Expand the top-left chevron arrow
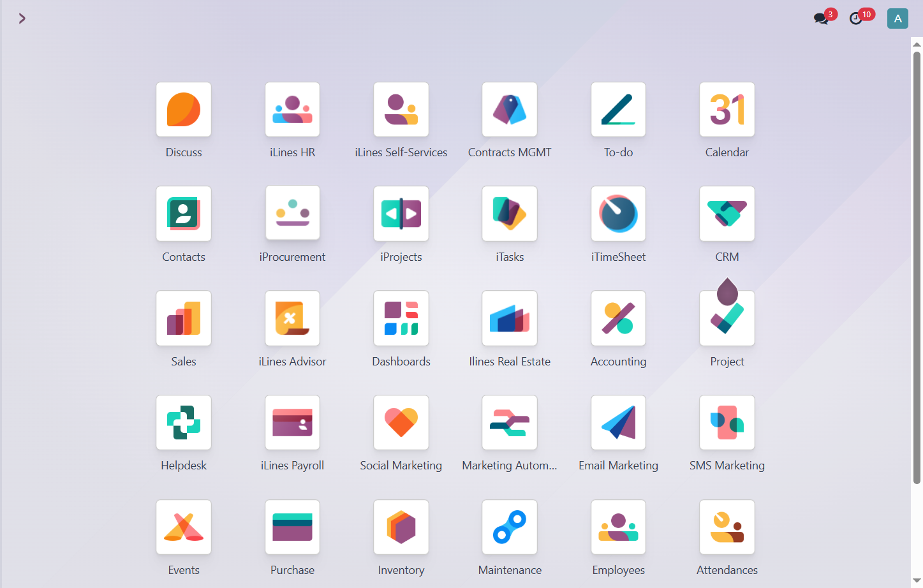This screenshot has width=923, height=588. (x=22, y=18)
